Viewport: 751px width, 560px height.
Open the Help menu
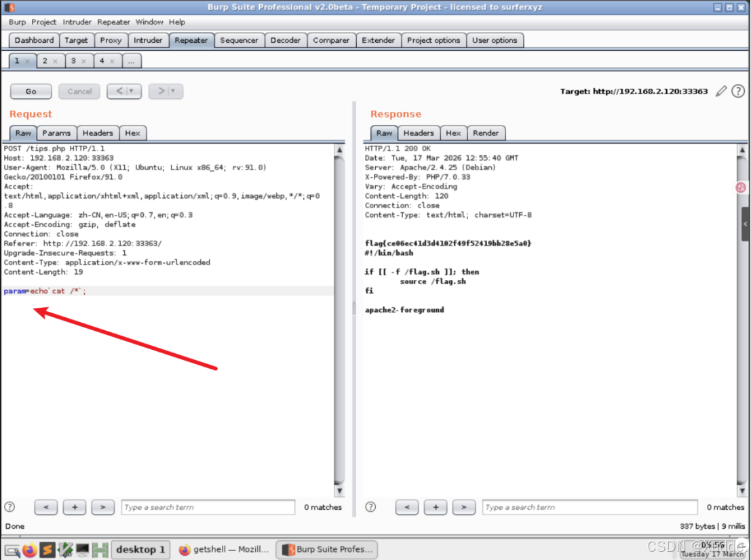[x=177, y=22]
